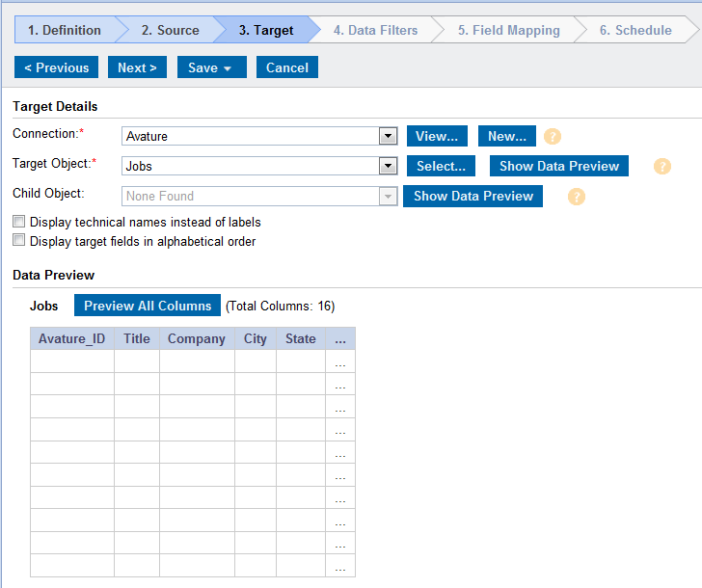This screenshot has height=588, width=702.
Task: Show Data Preview for the Child Object
Action: click(x=473, y=196)
